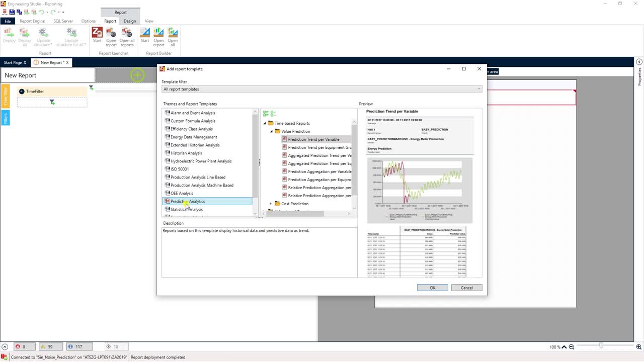This screenshot has width=644, height=362.
Task: Open the Start Page document tab
Action: 13,62
